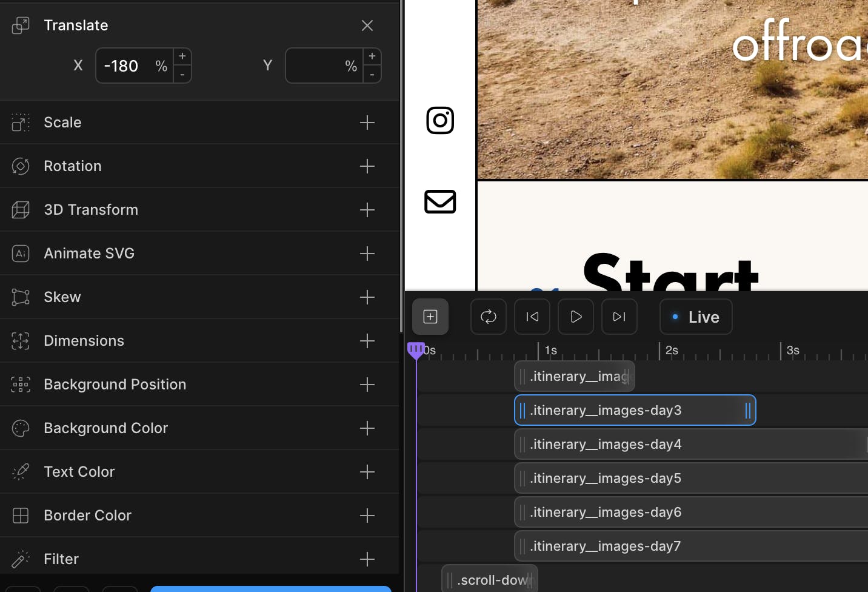Add the Background Color property
Screen dimensions: 868x592
[x=367, y=428]
